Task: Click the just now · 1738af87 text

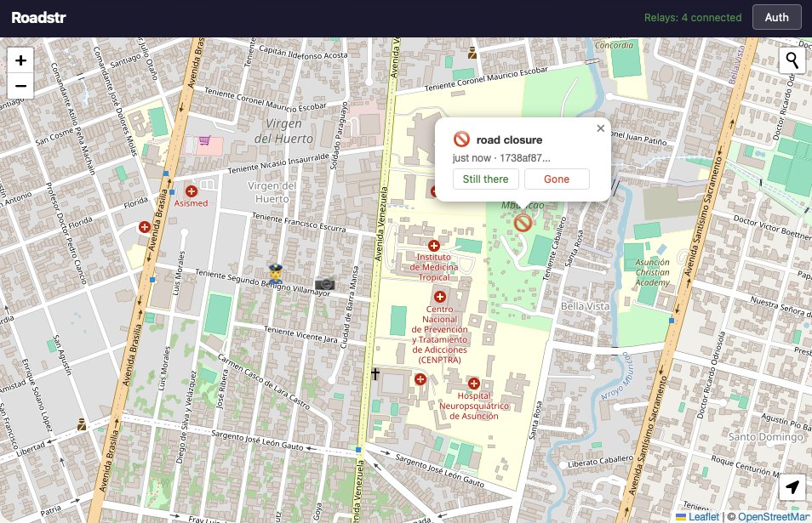Action: 501,158
